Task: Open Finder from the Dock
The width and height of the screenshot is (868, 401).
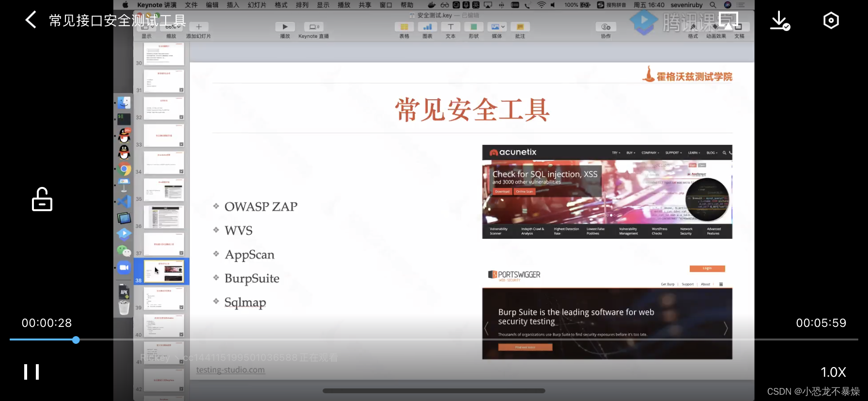Action: [124, 103]
